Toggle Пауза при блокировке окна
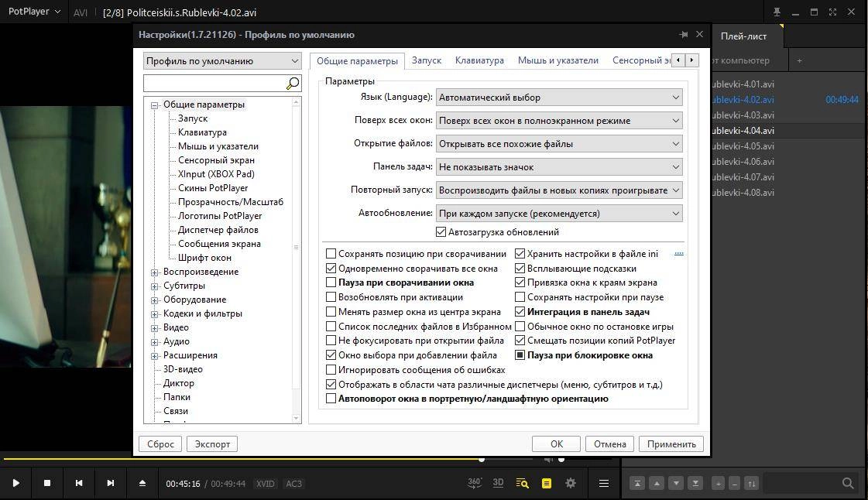Image resolution: width=868 pixels, height=500 pixels. [520, 355]
